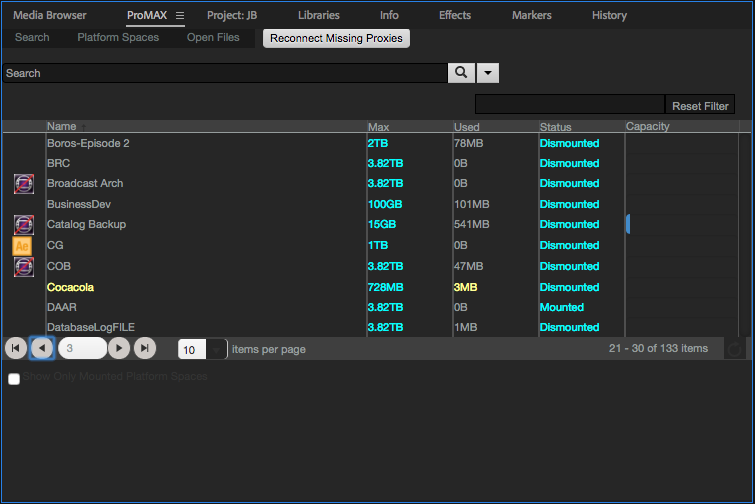Click the Premiere icon beside Catalog Backup
Viewport: 755px width, 504px height.
point(24,225)
